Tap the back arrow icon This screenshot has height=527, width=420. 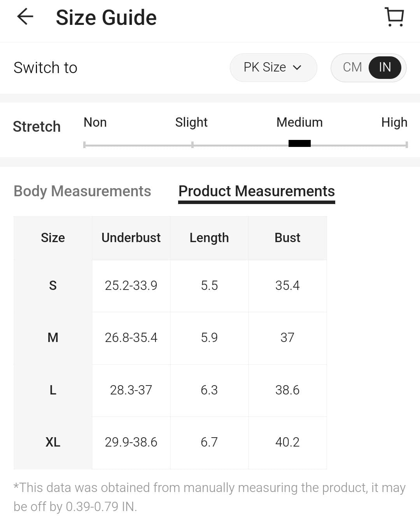click(x=25, y=17)
